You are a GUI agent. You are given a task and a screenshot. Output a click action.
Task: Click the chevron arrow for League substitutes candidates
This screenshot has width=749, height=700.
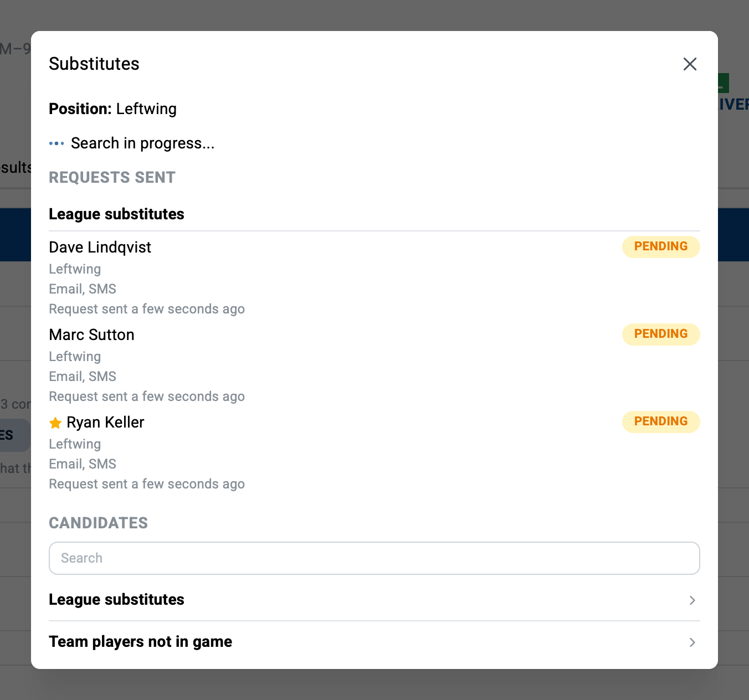coord(692,600)
